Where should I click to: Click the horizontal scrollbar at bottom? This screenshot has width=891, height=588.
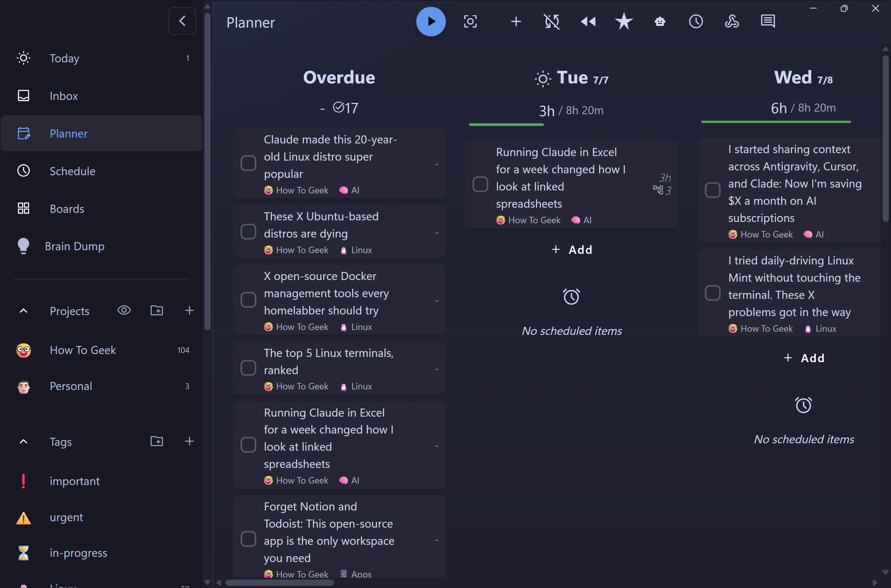coord(280,583)
